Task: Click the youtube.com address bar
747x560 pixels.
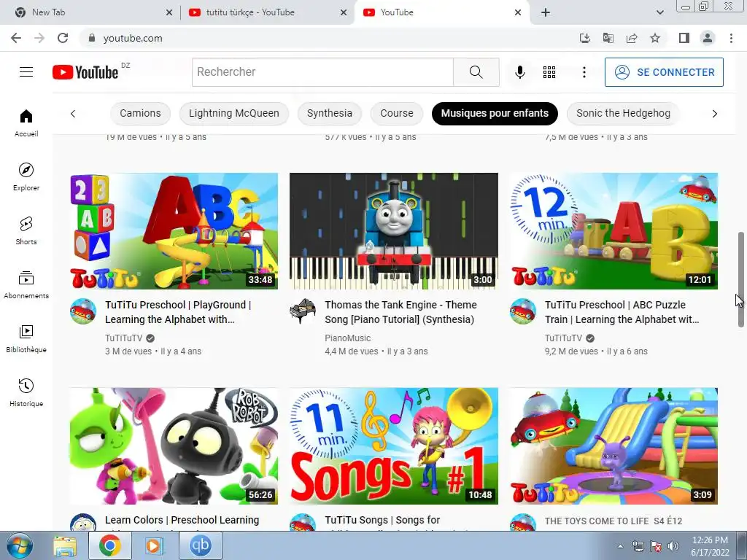Action: (329, 38)
